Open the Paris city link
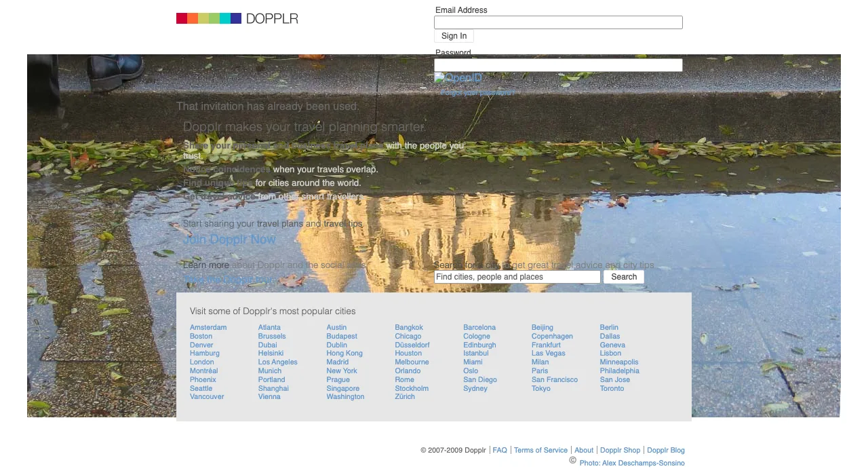The width and height of the screenshot is (868, 475). coord(540,371)
